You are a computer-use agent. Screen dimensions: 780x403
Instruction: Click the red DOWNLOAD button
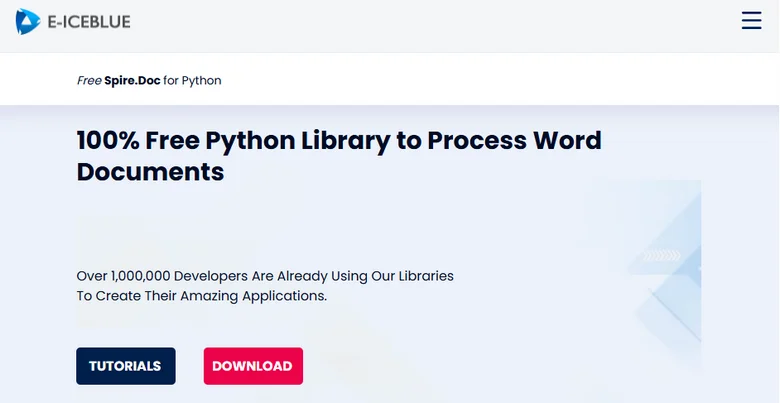(x=253, y=366)
